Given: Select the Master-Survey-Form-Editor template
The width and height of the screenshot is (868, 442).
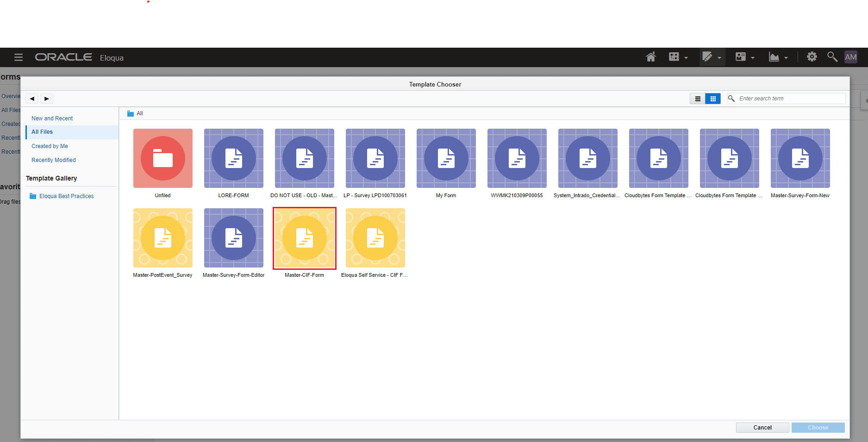Looking at the screenshot, I should point(234,238).
